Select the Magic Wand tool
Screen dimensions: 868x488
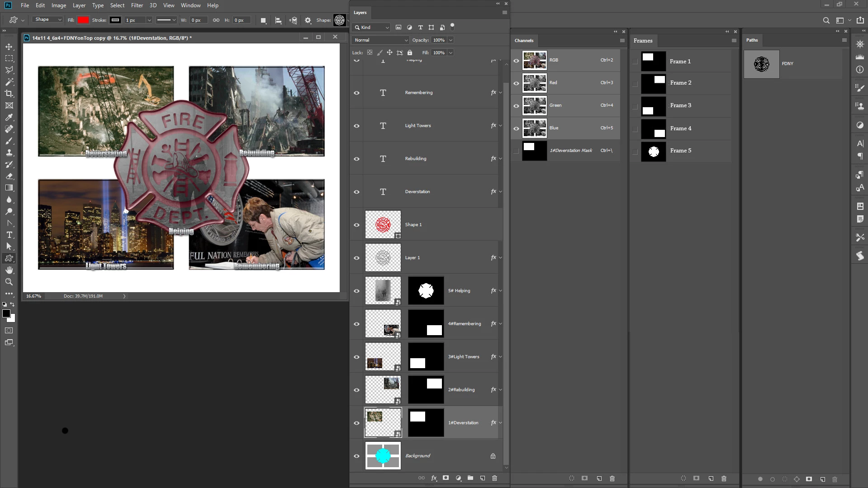(9, 82)
